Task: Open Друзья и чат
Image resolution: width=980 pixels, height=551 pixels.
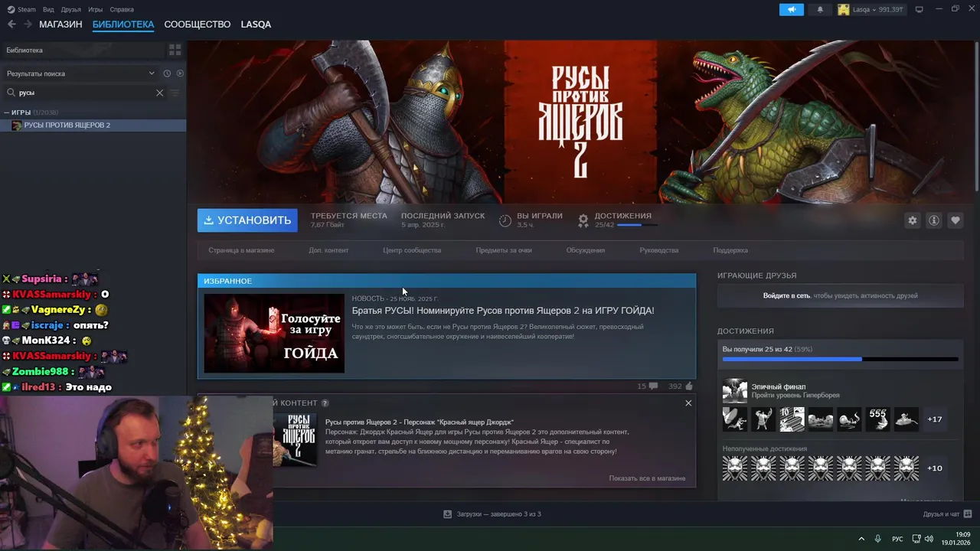Action: tap(947, 514)
